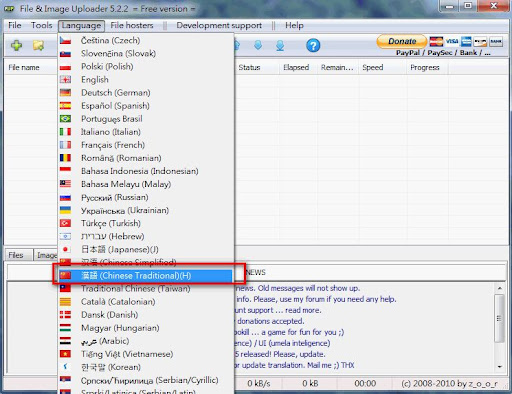The height and width of the screenshot is (394, 512).
Task: Select Português Brasil language
Action: (x=146, y=119)
